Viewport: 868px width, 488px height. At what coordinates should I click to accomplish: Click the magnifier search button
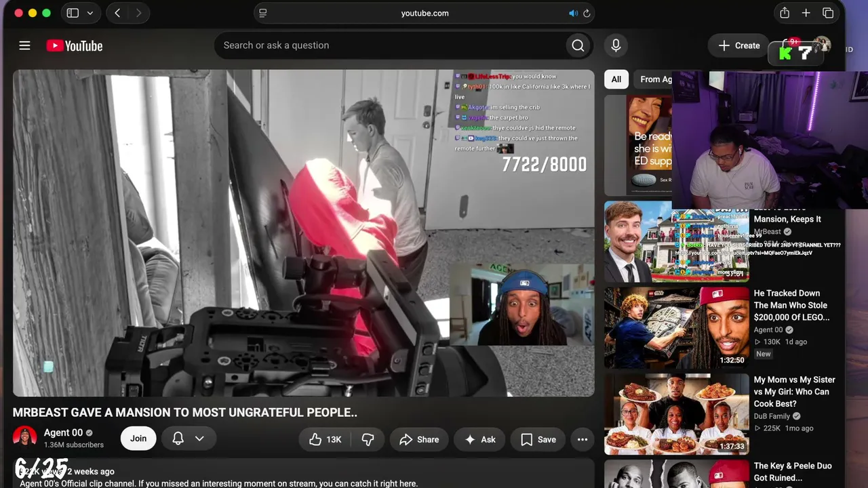(x=578, y=45)
